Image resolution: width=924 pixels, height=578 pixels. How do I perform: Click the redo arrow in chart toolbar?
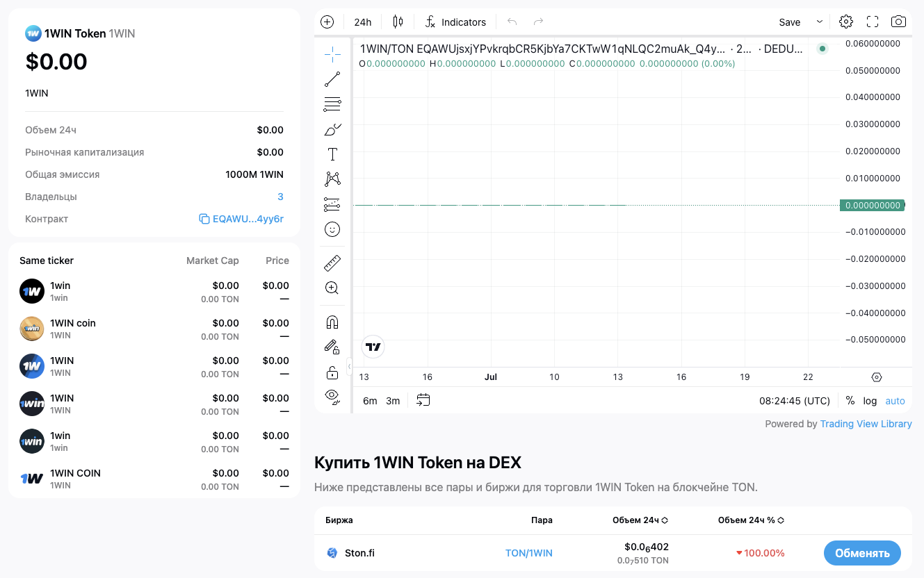(538, 22)
